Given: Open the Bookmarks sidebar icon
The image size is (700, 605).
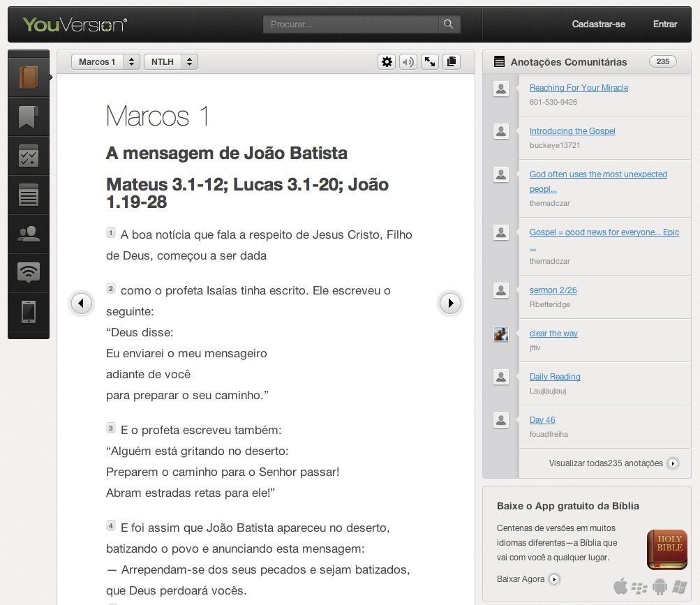Looking at the screenshot, I should point(29,117).
